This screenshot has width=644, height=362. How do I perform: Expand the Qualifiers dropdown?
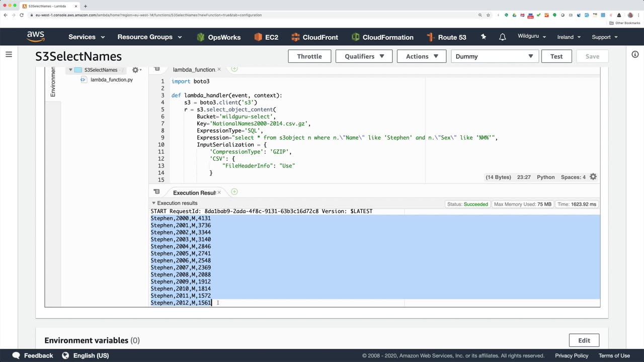[x=364, y=56]
